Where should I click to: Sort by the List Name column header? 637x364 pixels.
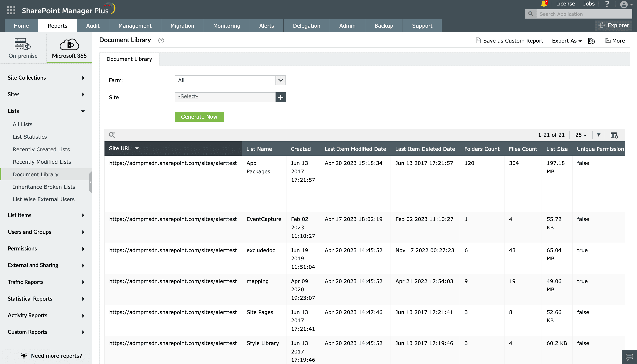pyautogui.click(x=259, y=149)
